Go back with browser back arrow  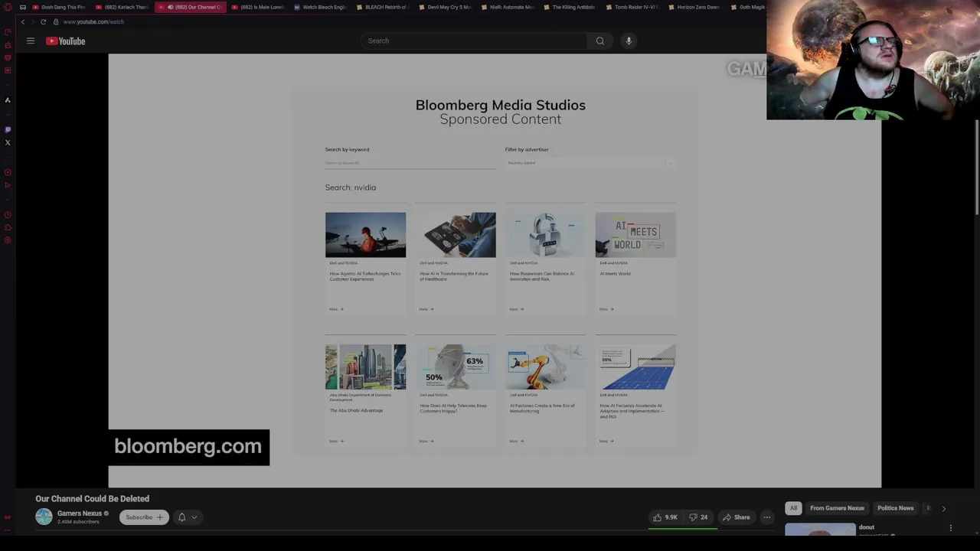[22, 21]
